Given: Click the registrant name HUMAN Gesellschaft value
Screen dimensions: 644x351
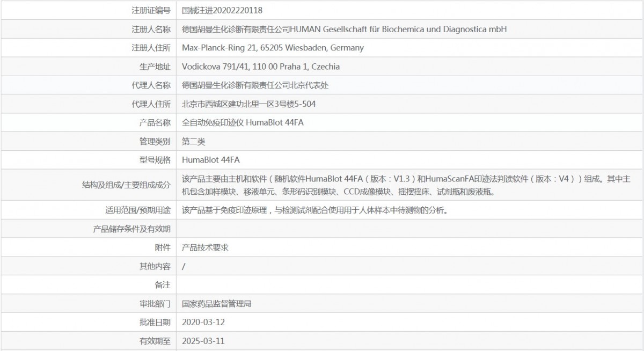Looking at the screenshot, I should coord(345,29).
